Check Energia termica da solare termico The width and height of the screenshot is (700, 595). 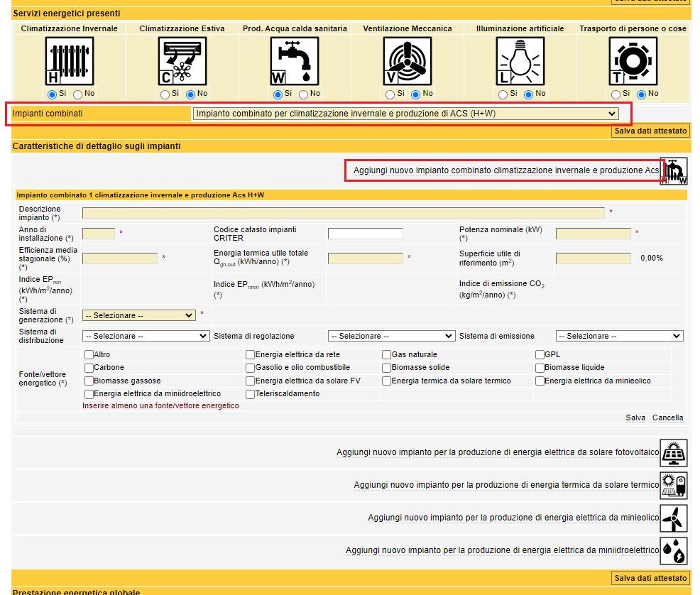click(387, 381)
